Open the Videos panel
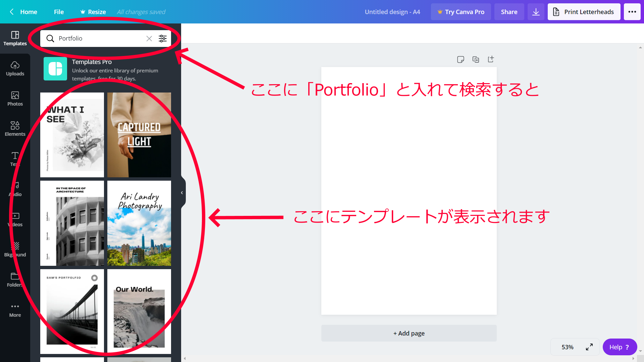 click(x=15, y=220)
